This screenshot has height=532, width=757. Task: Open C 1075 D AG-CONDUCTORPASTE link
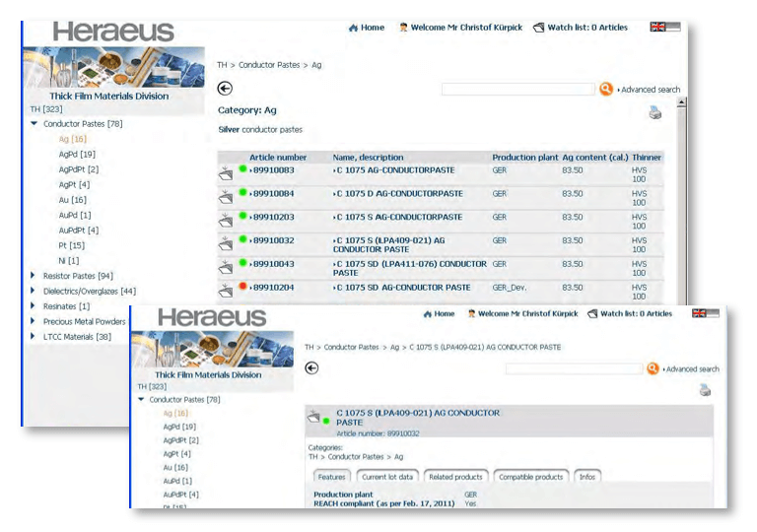point(398,193)
